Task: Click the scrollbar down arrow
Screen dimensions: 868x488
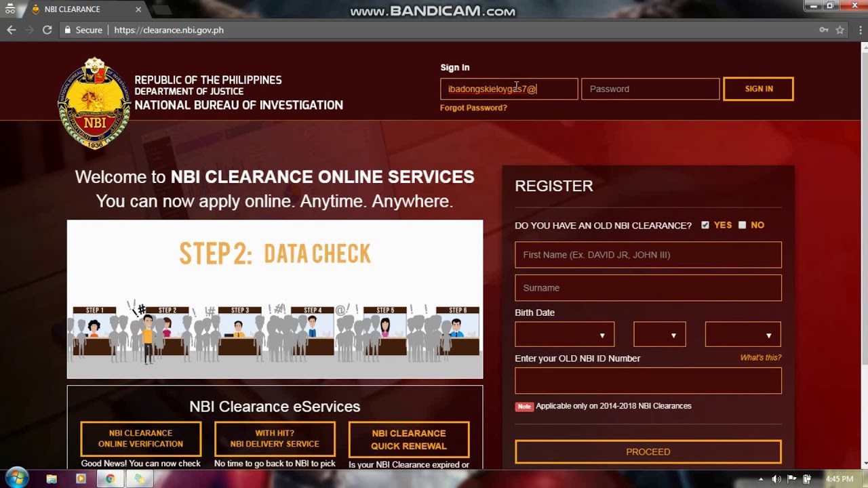Action: click(x=864, y=464)
